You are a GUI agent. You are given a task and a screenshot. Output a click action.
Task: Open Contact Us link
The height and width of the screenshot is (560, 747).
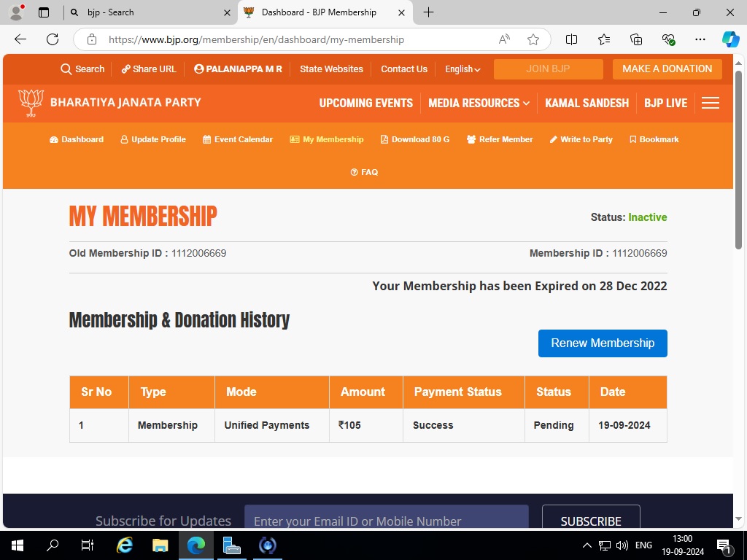pos(404,69)
